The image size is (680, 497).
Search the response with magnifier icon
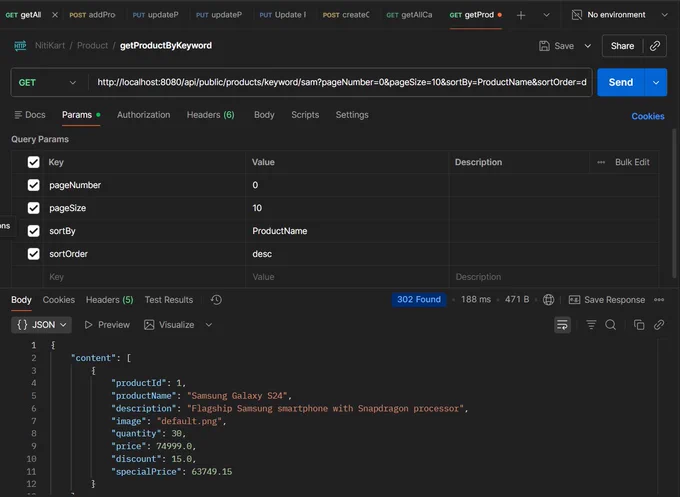tap(611, 325)
